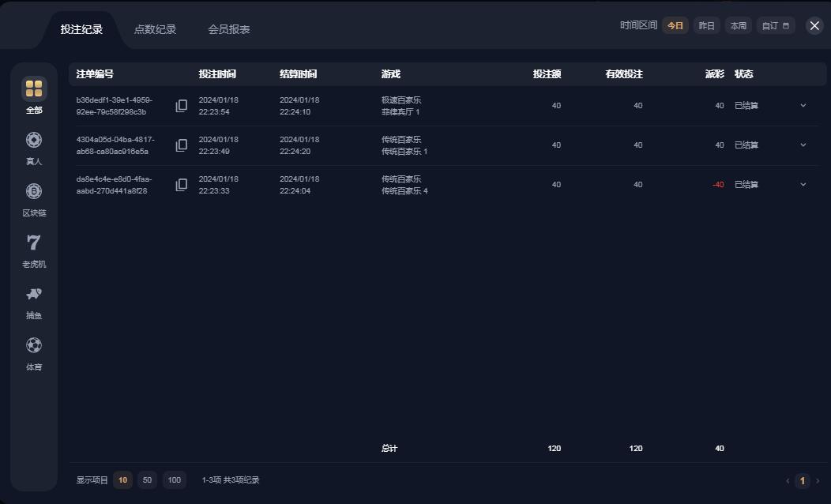Click the 显示项目 label
Image resolution: width=831 pixels, height=504 pixels.
tap(92, 480)
